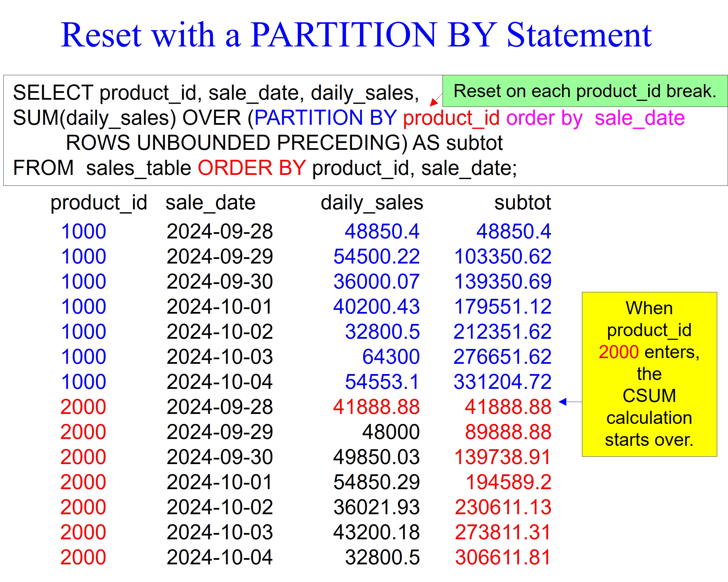Click the blue 'PARTITION BY' keyword in the query
This screenshot has height=582, width=728.
coord(325,118)
